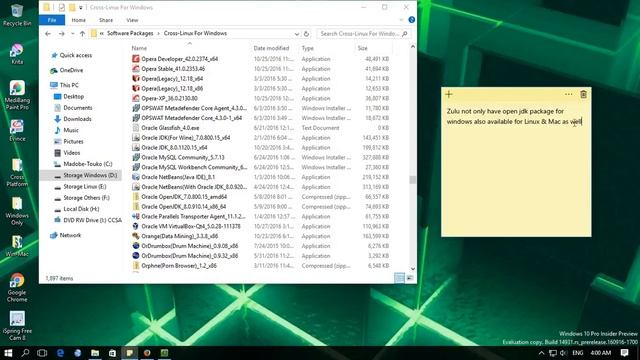Screen dimensions: 640x360
Task: Open MediBang Paint Pro desktop icon
Action: (17, 95)
